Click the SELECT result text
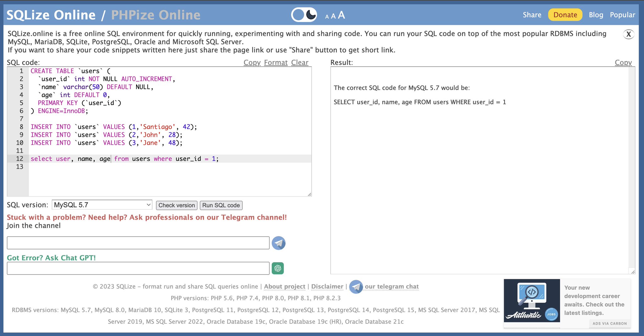Screen dimensions: 644x336 (420, 102)
